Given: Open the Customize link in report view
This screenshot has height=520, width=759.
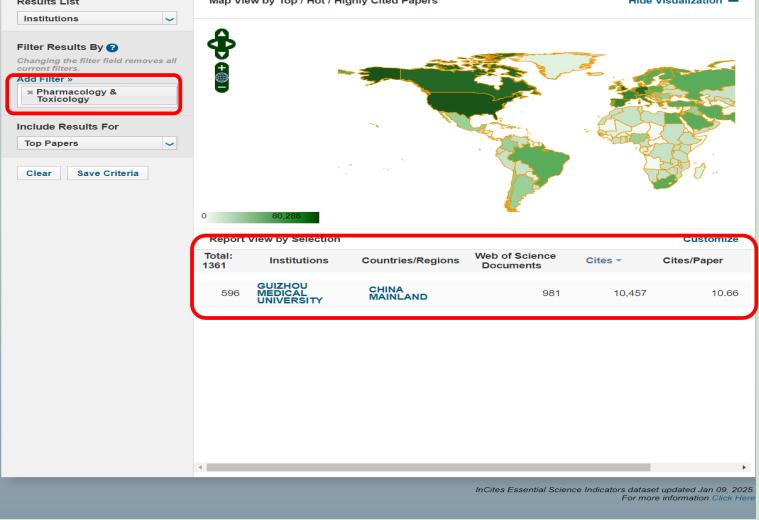Looking at the screenshot, I should point(710,239).
